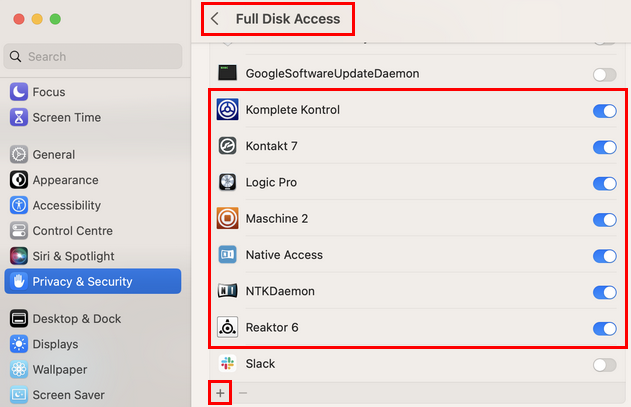Click the Maschine 2 app icon

(x=227, y=219)
